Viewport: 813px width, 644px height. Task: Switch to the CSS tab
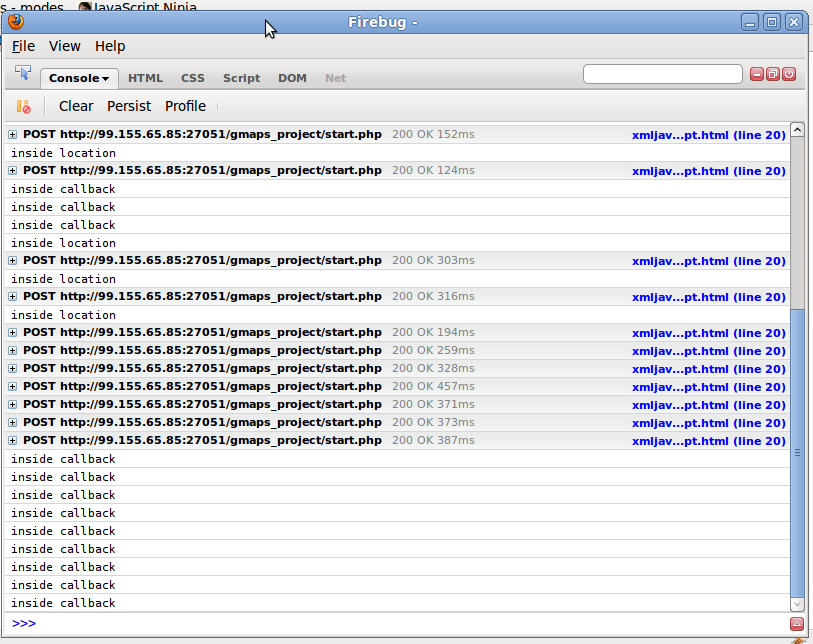(x=193, y=78)
